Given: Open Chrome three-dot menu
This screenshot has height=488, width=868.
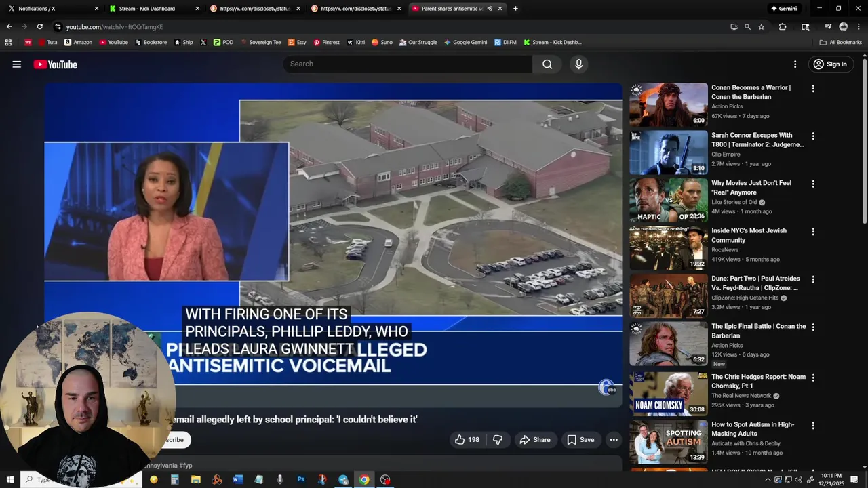Looking at the screenshot, I should point(859,26).
